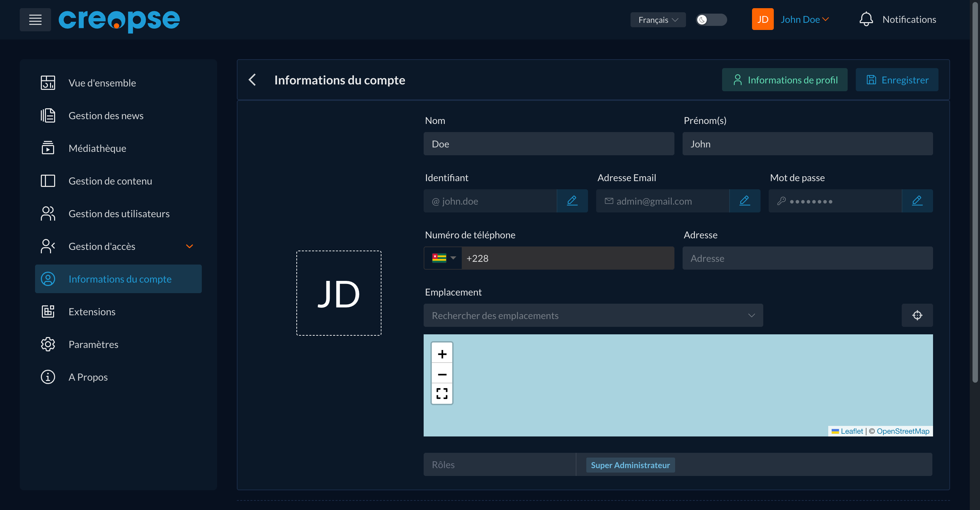The height and width of the screenshot is (510, 980).
Task: Open Médiathèque section
Action: (x=118, y=148)
